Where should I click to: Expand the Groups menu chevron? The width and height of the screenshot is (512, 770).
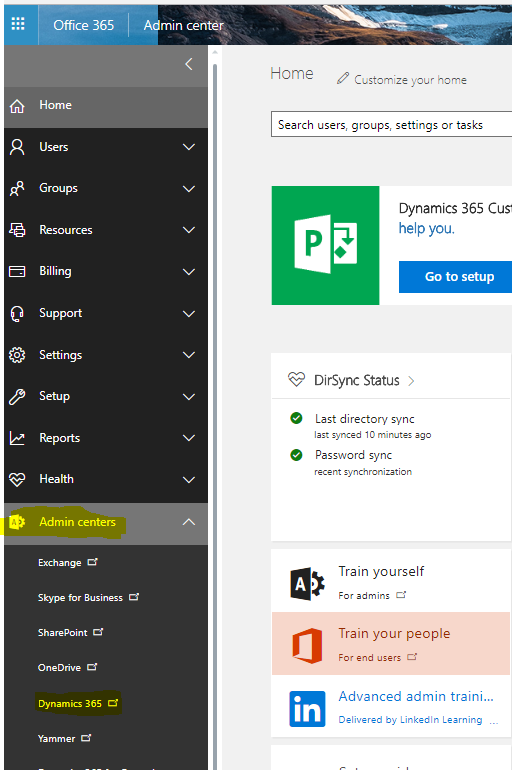189,189
